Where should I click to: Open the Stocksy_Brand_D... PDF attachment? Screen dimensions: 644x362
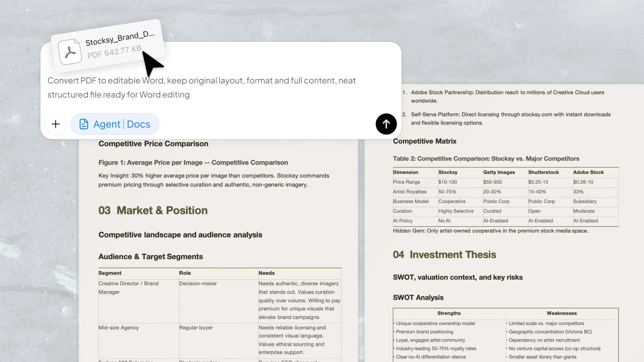[x=107, y=46]
